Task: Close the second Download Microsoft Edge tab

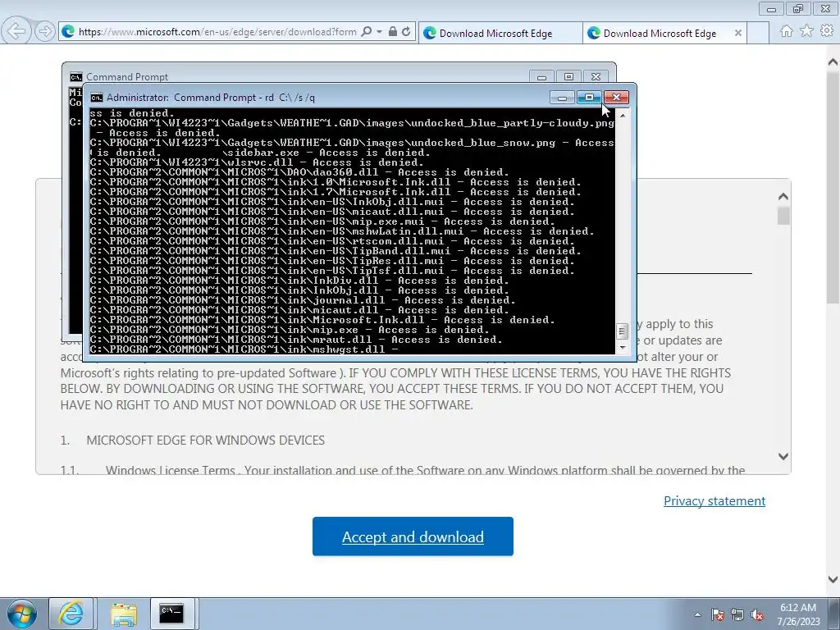Action: 738,33
